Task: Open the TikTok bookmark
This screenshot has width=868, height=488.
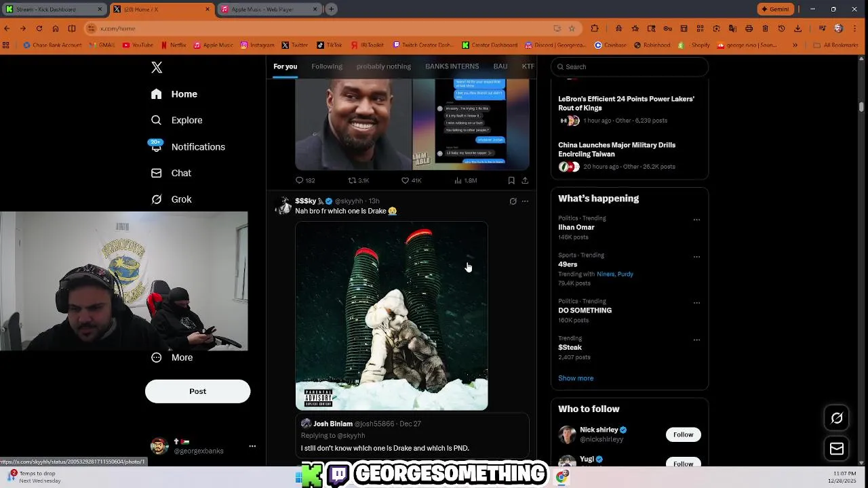Action: pyautogui.click(x=329, y=45)
